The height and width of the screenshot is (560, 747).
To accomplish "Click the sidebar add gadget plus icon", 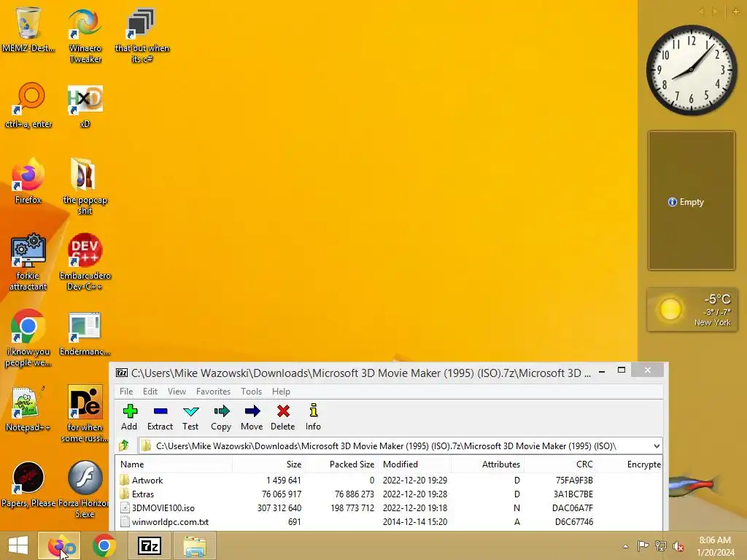I will 736,12.
